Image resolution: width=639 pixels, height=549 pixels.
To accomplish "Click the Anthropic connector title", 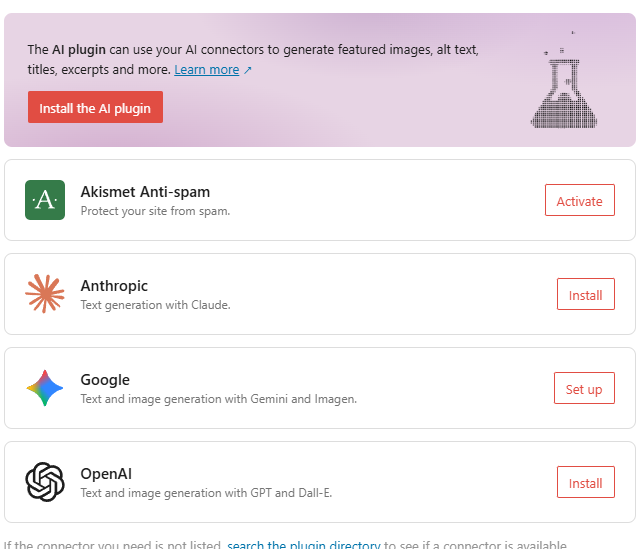I will click(x=114, y=286).
